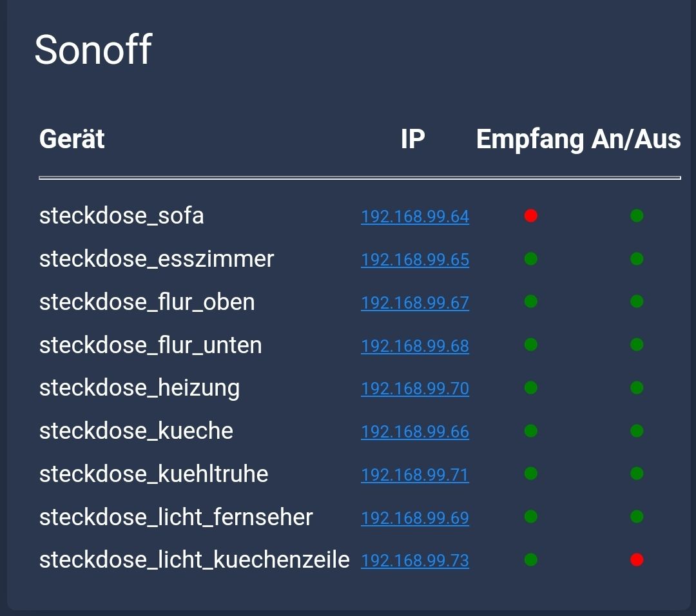Click the Sonoff card title
The image size is (696, 616).
[93, 50]
